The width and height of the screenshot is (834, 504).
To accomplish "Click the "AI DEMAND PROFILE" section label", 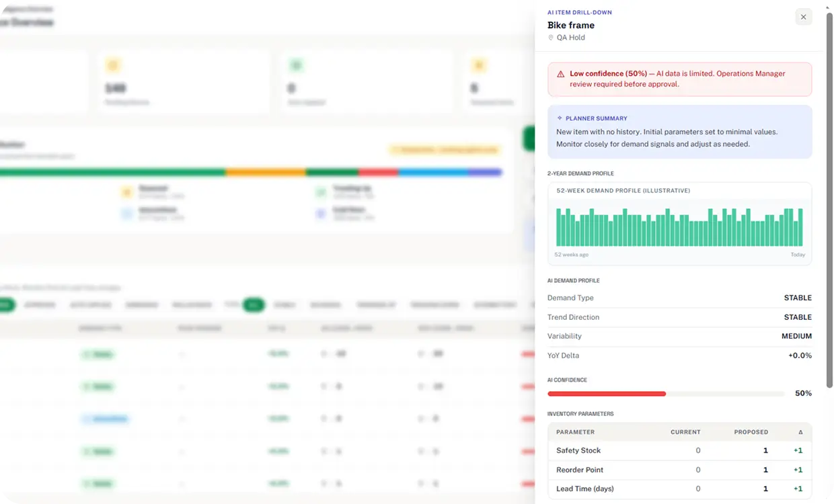I will click(x=574, y=280).
